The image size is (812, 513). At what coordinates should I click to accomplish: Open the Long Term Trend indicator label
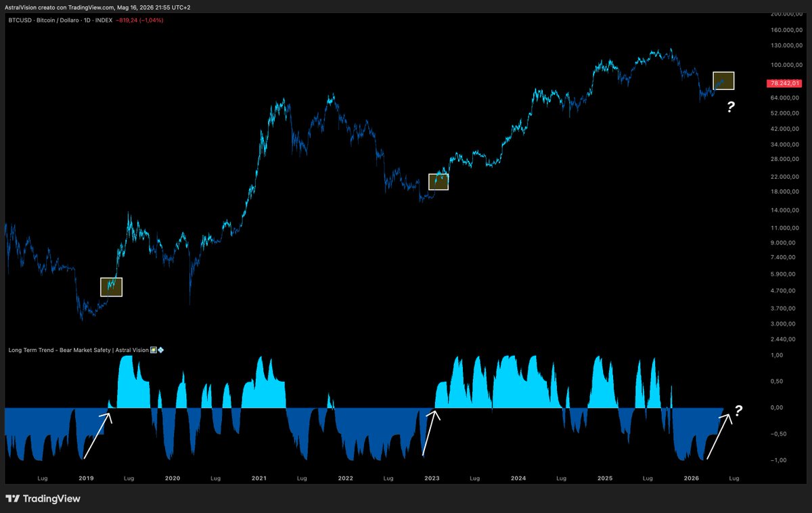tap(78, 350)
